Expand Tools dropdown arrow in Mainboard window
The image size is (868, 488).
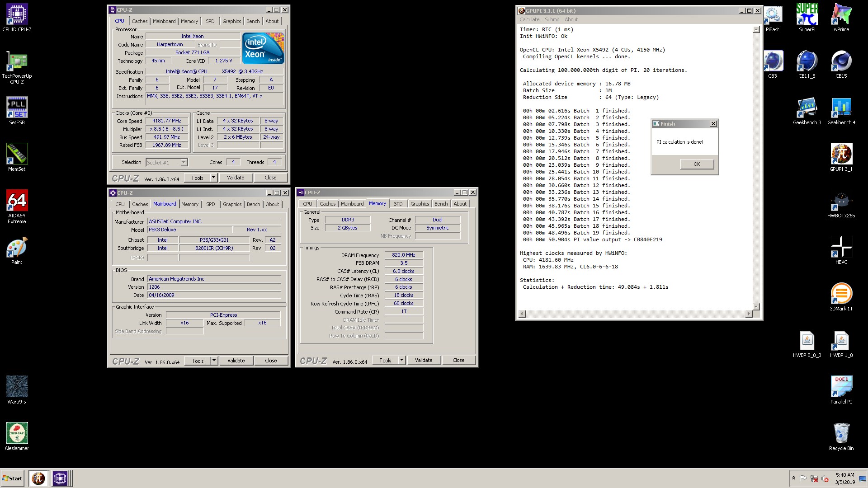click(214, 361)
